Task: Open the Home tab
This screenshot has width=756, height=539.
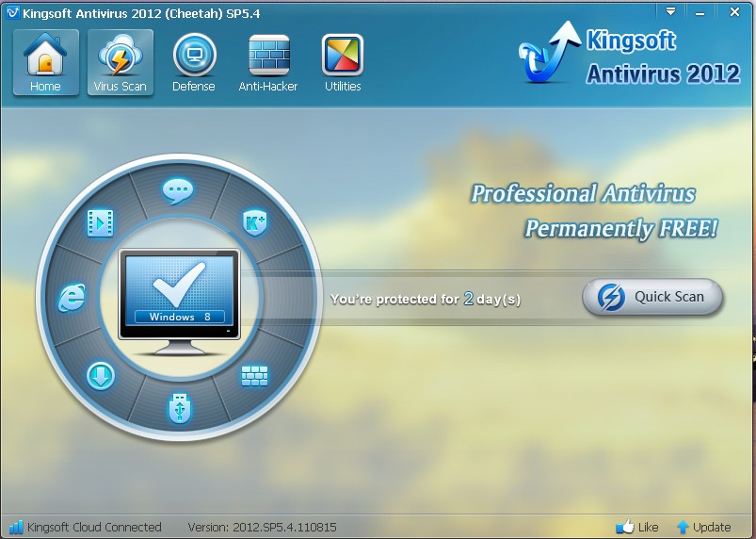Action: point(46,62)
